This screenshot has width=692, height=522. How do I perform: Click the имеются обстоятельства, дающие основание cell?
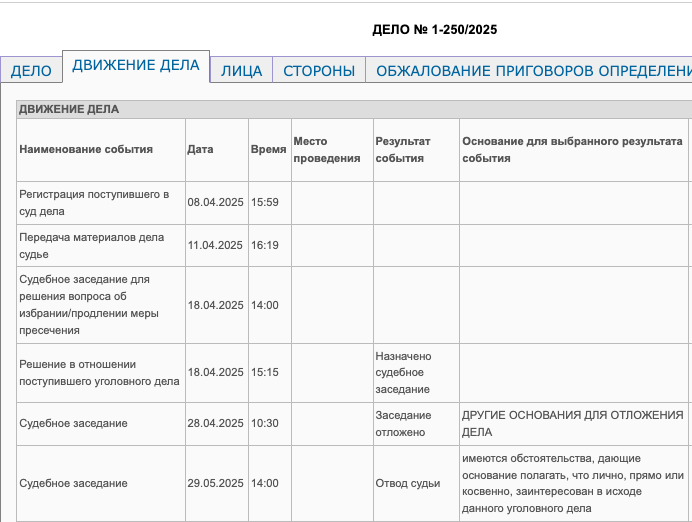pyautogui.click(x=573, y=483)
